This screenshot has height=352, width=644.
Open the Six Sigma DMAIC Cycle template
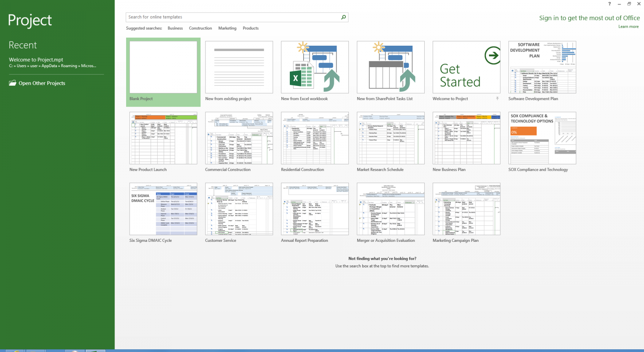tap(163, 208)
